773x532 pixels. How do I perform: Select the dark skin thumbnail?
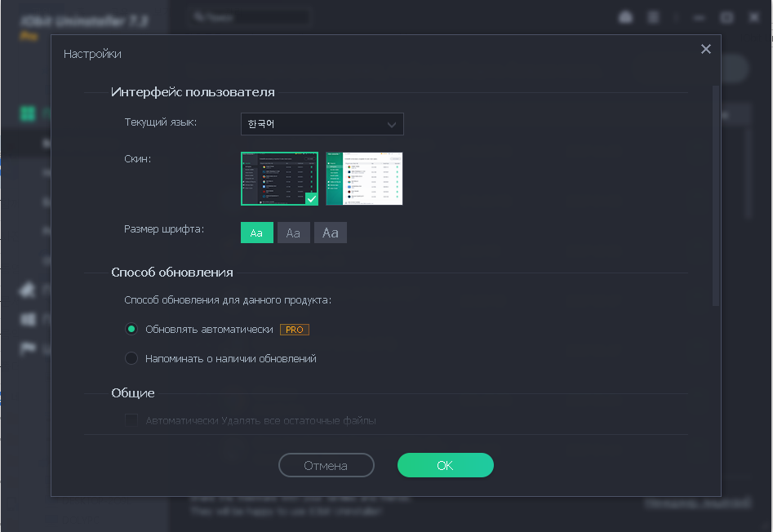tap(279, 179)
